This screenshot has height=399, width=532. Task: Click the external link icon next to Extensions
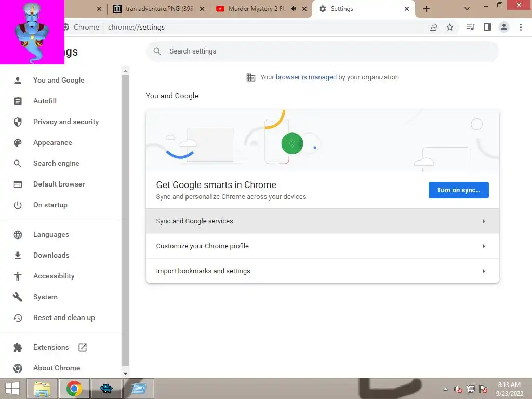[83, 348]
